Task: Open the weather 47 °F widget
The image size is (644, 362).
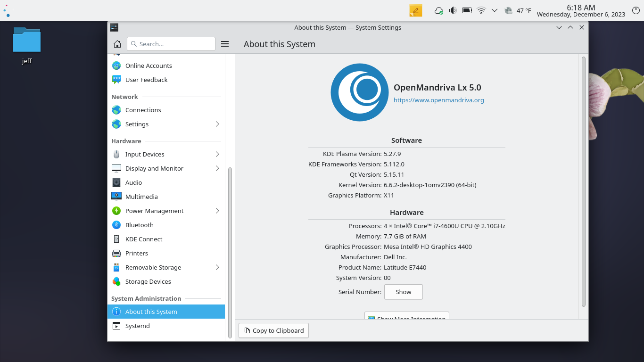Action: tap(518, 10)
